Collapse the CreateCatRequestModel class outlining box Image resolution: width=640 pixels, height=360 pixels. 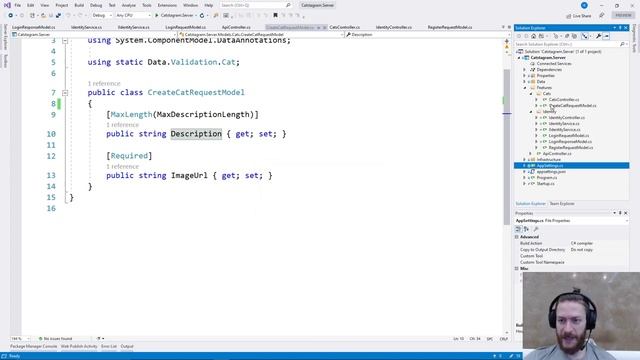pos(65,93)
